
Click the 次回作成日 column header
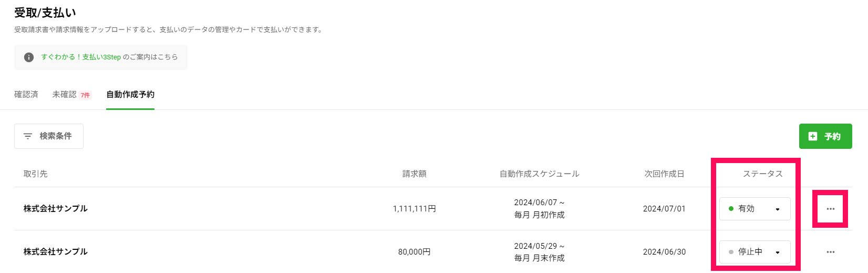[664, 174]
